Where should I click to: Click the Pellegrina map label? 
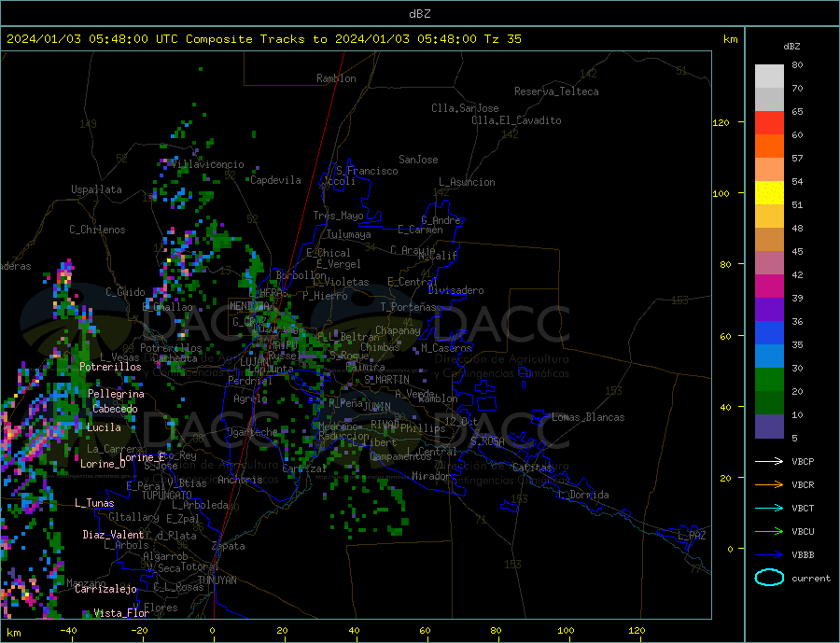[117, 394]
